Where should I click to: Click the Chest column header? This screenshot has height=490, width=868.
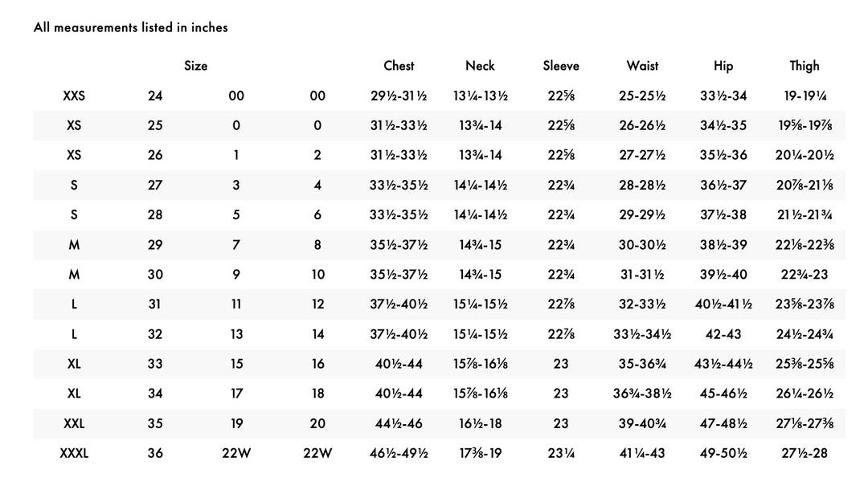coord(399,66)
